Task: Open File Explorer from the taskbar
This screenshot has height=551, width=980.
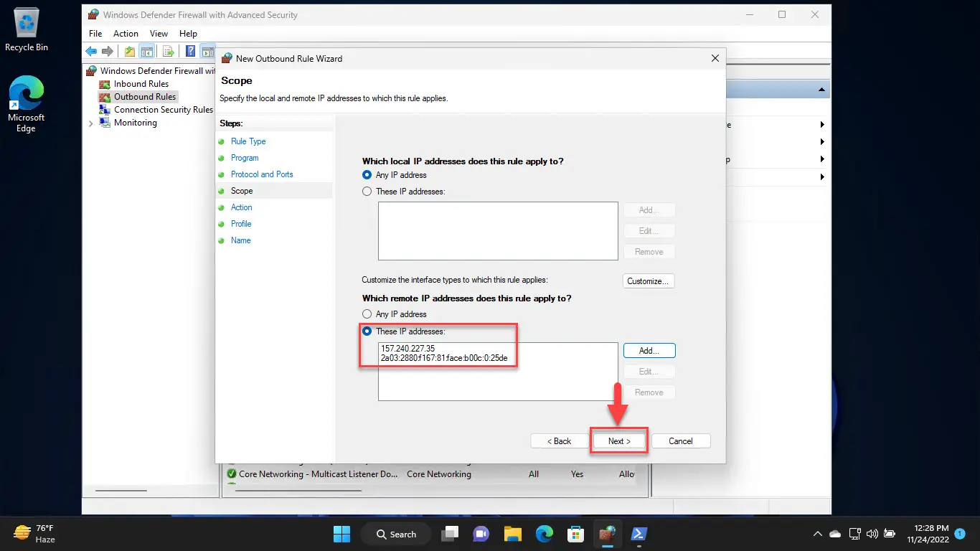Action: [512, 534]
